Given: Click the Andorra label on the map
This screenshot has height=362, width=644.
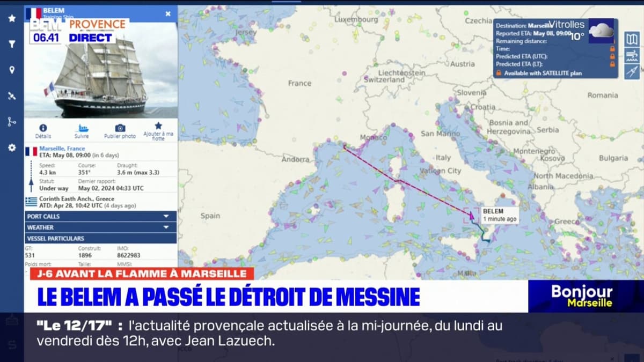Looking at the screenshot, I should pos(296,159).
